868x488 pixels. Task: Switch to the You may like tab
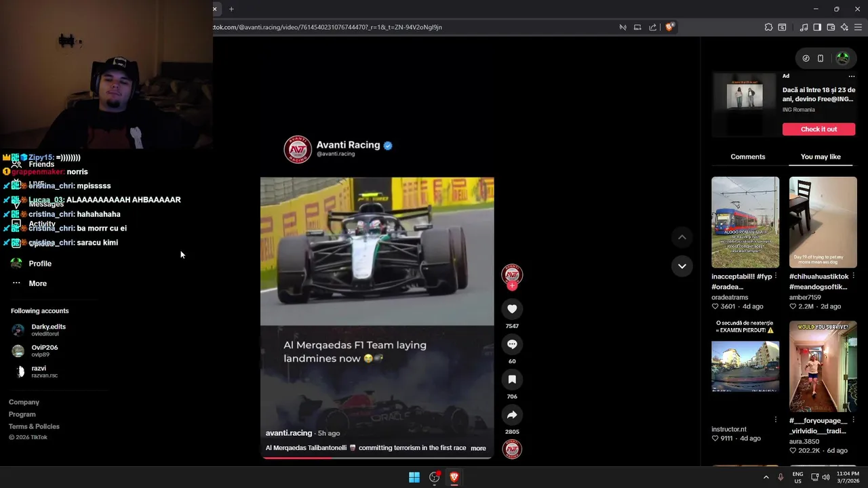821,157
